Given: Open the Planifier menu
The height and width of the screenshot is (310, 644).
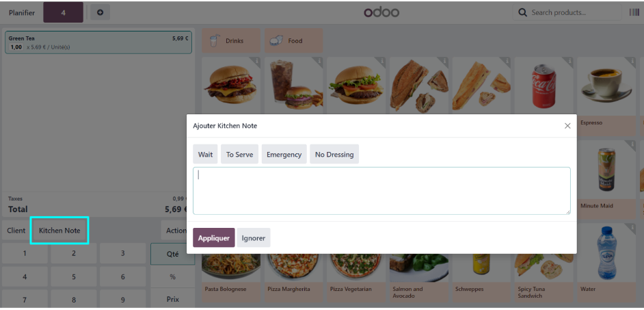Looking at the screenshot, I should [x=22, y=13].
